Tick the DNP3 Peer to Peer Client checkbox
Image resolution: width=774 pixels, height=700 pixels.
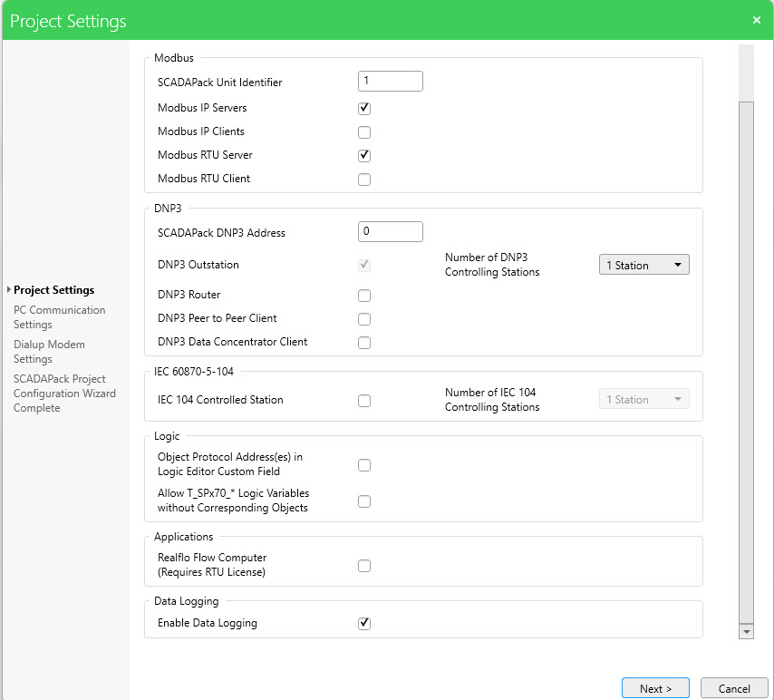pyautogui.click(x=364, y=319)
